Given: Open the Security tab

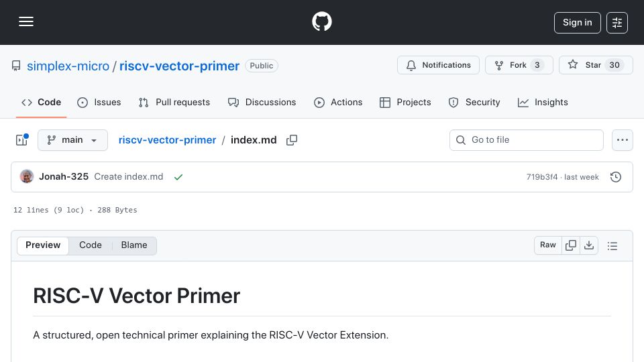Looking at the screenshot, I should pyautogui.click(x=474, y=102).
